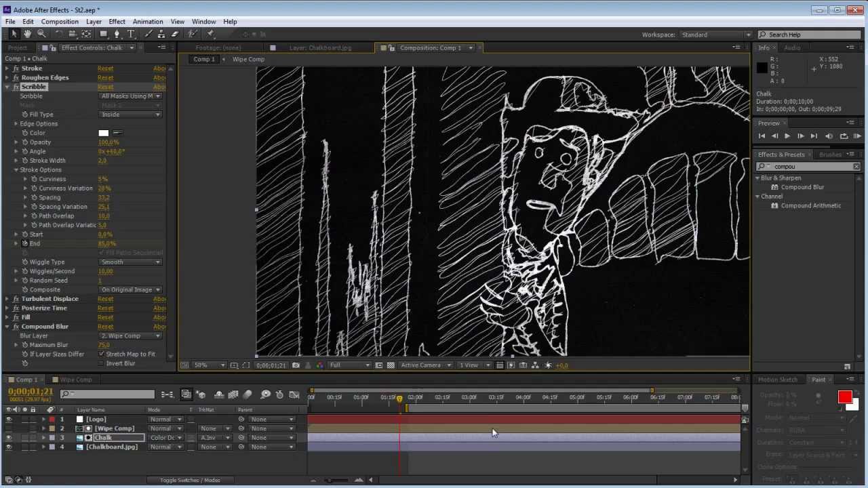The width and height of the screenshot is (868, 488).
Task: Take snapshot with camera icon
Action: 296,365
